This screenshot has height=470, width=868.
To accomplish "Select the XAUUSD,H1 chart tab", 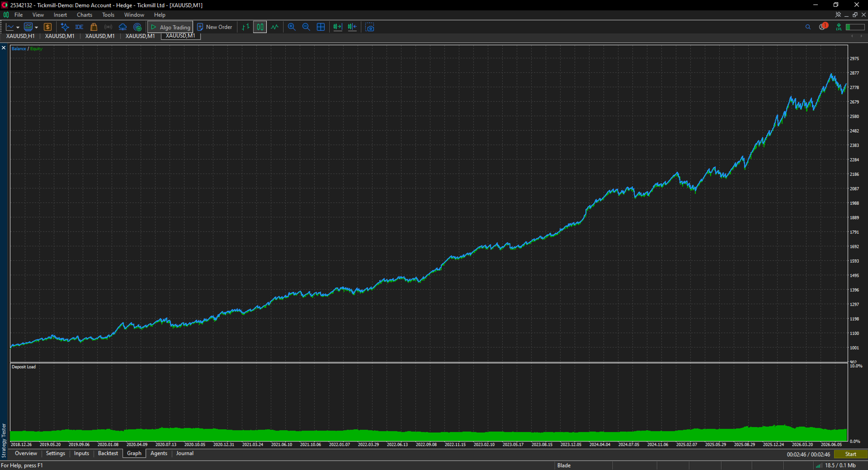I will pos(20,36).
